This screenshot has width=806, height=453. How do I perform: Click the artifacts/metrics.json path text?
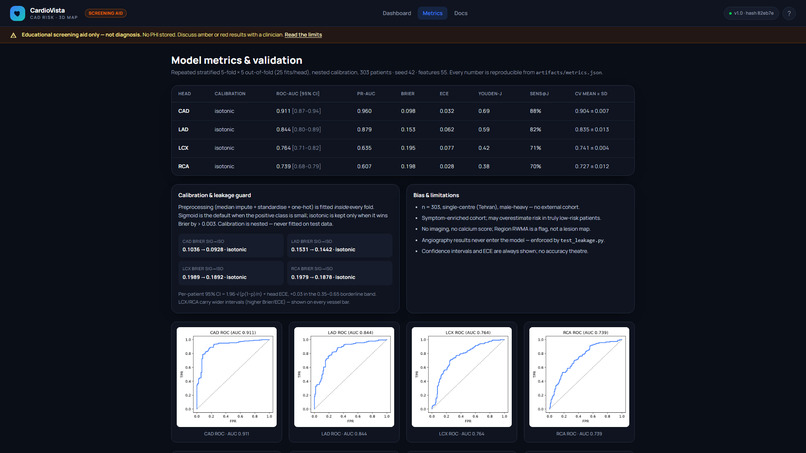(x=569, y=73)
